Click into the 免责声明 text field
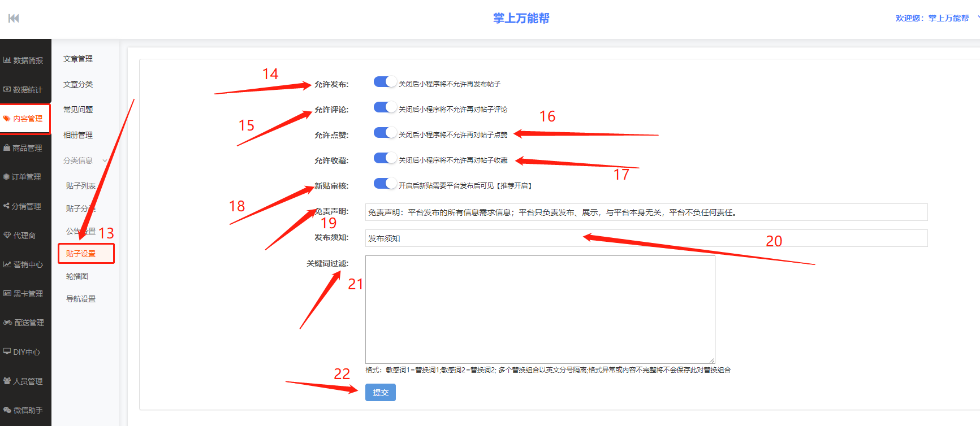This screenshot has width=980, height=426. 646,212
